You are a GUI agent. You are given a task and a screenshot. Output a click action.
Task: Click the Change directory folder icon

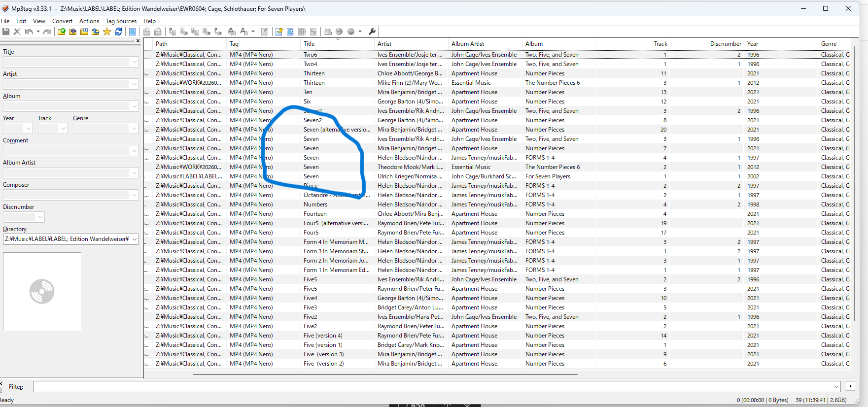click(x=62, y=32)
